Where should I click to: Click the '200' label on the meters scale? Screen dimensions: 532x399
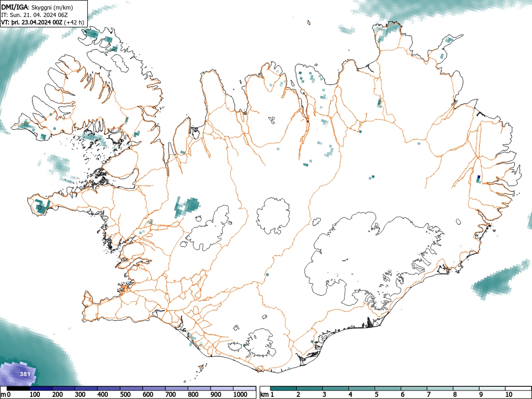tap(57, 394)
